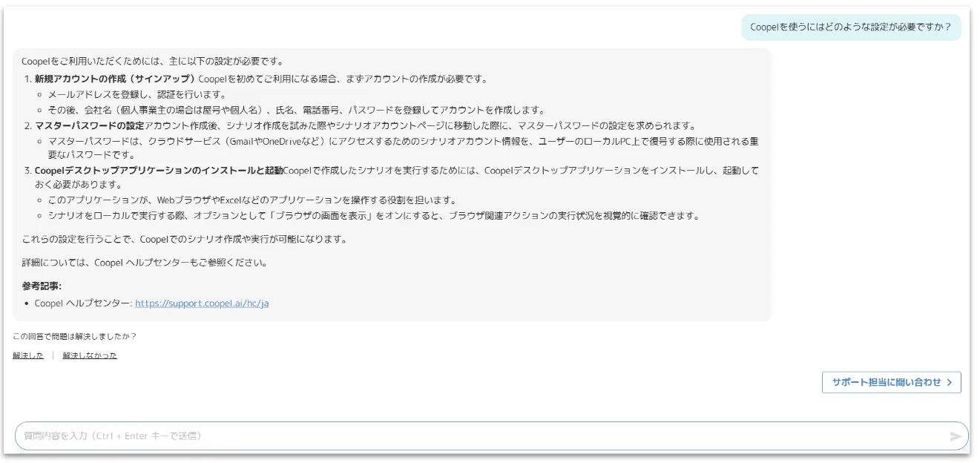The width and height of the screenshot is (980, 463).
Task: Click the line 詳細については、Coopel ヘルプセンターもご参照ください。
Action: pyautogui.click(x=145, y=263)
